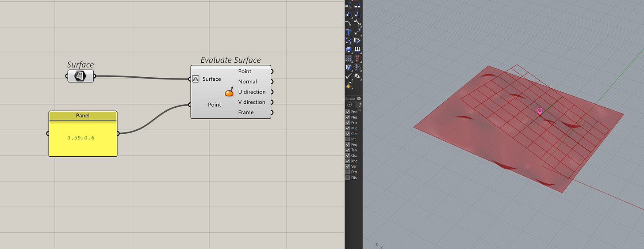Viewport: 644px width, 249px height.
Task: Toggle the Cen osnap checkbox
Action: pos(347,133)
